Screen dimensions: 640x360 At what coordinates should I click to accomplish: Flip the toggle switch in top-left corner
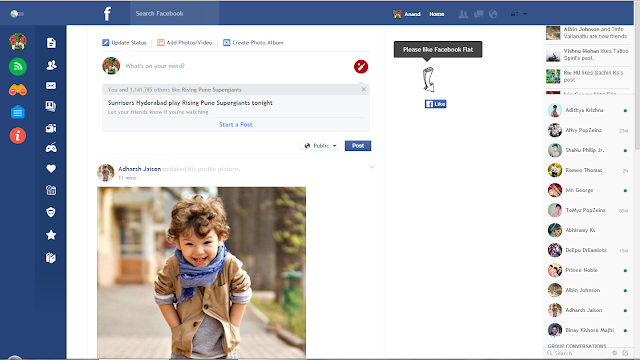coord(17,14)
